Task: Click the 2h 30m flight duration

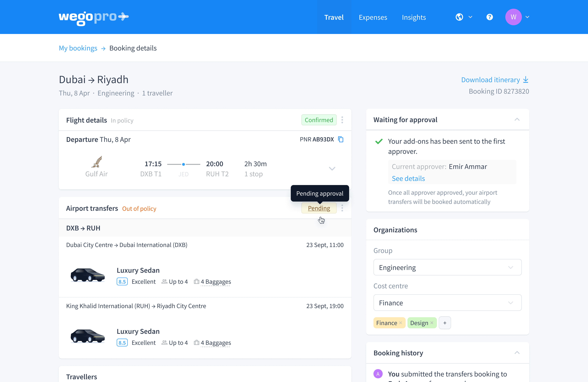Action: pyautogui.click(x=255, y=164)
